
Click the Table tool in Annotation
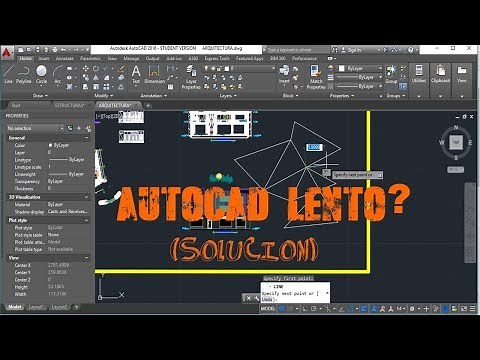pyautogui.click(x=170, y=87)
